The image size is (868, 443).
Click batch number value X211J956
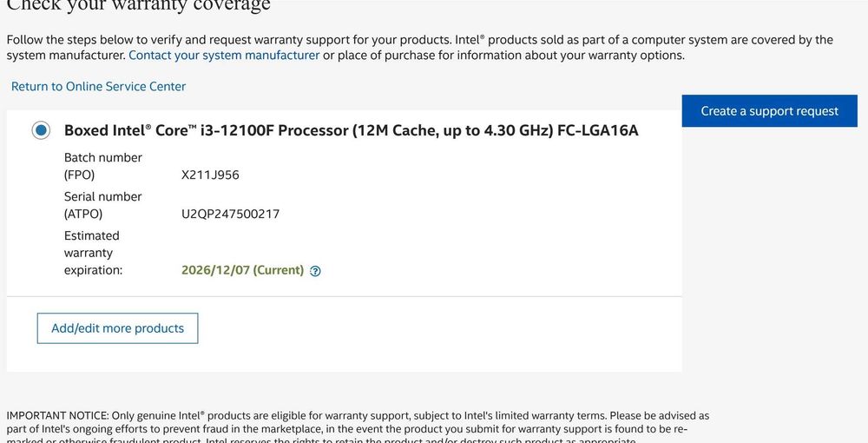point(210,175)
